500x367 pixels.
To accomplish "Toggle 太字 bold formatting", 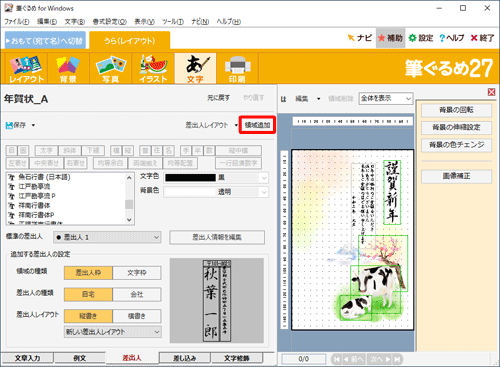I will pyautogui.click(x=47, y=151).
